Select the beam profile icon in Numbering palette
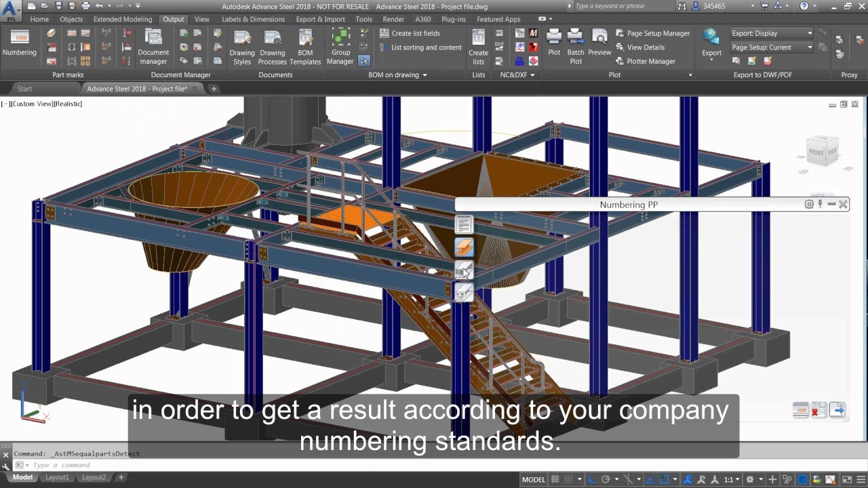This screenshot has height=488, width=868. 464,246
